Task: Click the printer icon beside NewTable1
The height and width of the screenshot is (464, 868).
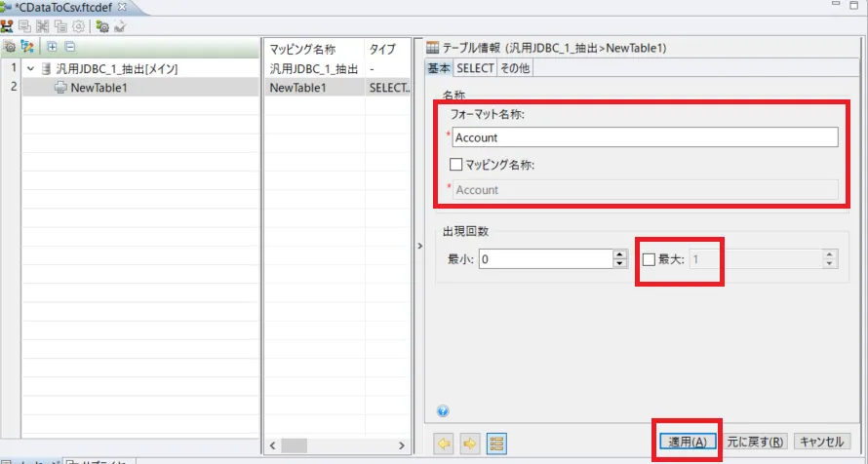Action: coord(60,88)
